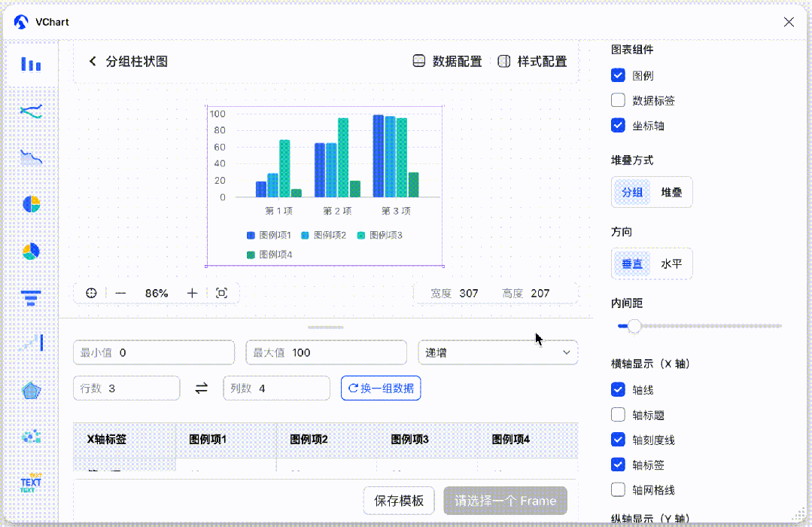This screenshot has width=812, height=527.
Task: Open the word cloud TEXT chart icon
Action: pos(31,483)
